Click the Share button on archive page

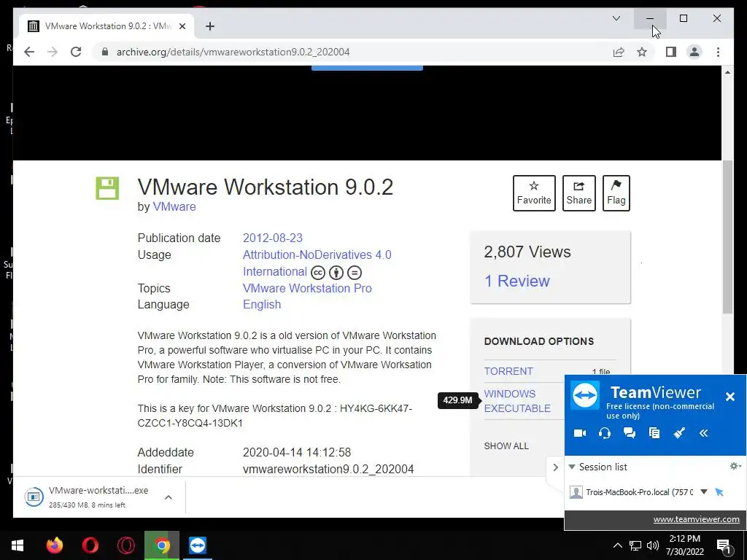pyautogui.click(x=578, y=192)
